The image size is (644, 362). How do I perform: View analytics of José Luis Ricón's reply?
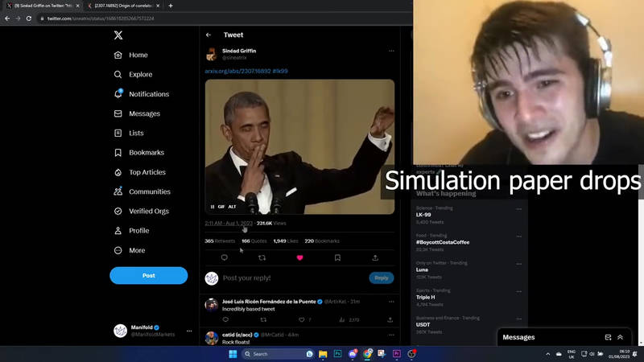click(x=349, y=319)
